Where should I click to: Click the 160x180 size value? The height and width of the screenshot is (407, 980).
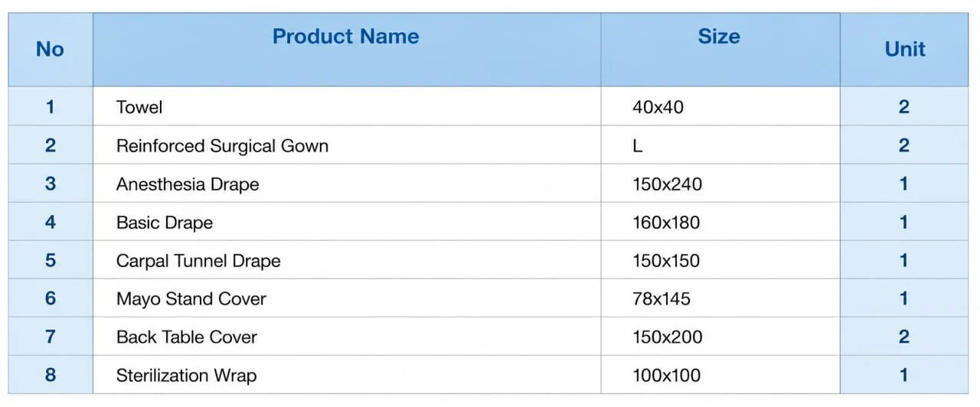pyautogui.click(x=666, y=222)
